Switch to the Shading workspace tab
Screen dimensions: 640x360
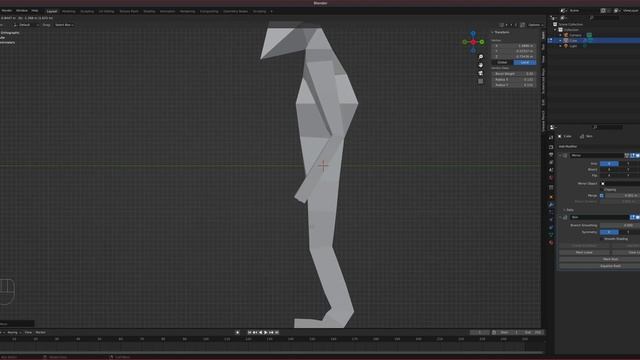[x=149, y=11]
